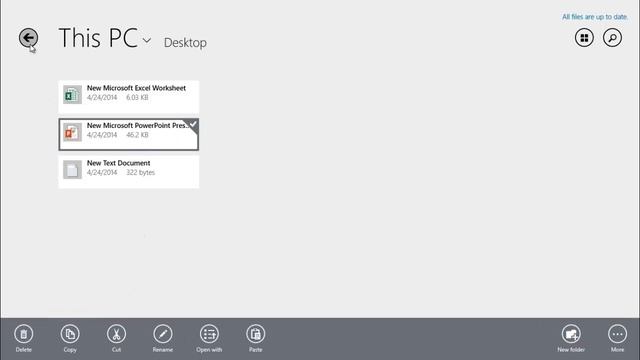Viewport: 640px width, 360px height.
Task: Select the New Microsoft Excel Worksheet file
Action: (129, 97)
